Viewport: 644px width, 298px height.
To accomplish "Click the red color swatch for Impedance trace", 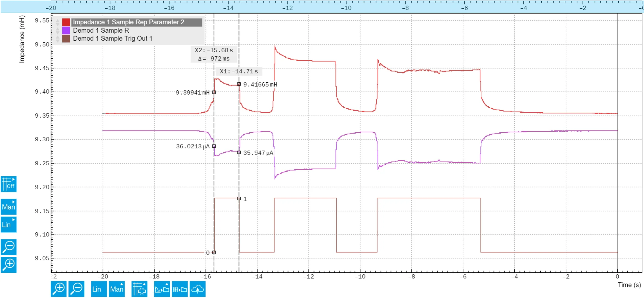I will click(66, 22).
